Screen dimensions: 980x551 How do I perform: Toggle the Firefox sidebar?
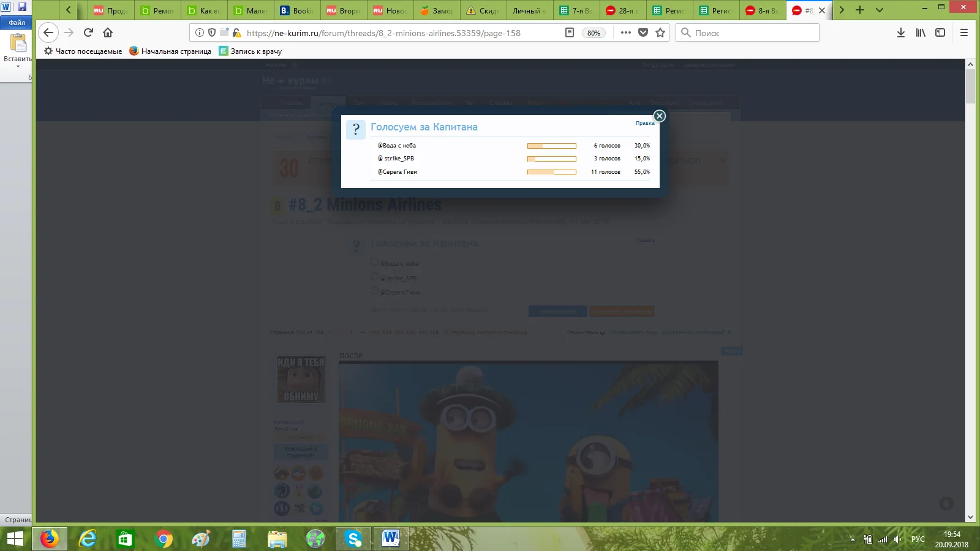[x=940, y=32]
